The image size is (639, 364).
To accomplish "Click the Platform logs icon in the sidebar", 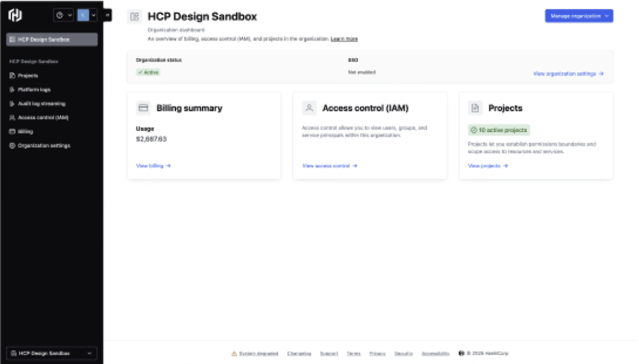I will pos(12,90).
